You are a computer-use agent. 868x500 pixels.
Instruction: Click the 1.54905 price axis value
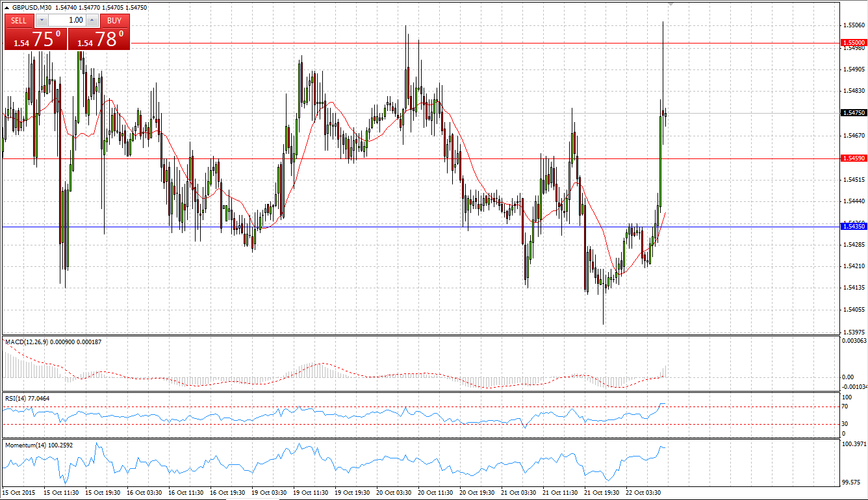(854, 69)
